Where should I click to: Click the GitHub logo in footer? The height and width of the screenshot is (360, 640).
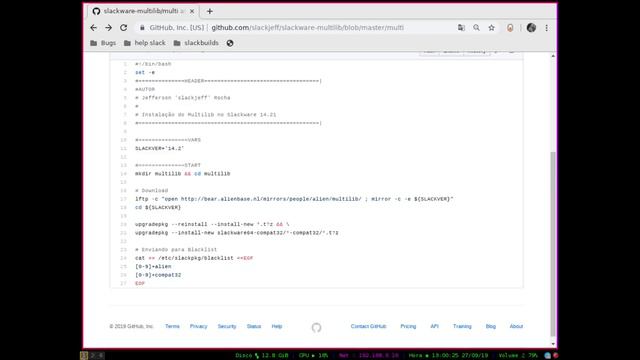316,327
